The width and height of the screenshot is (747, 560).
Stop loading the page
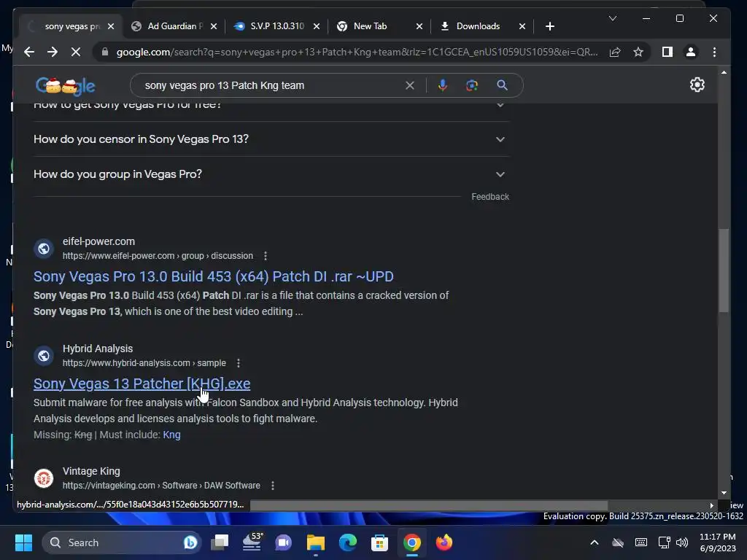76,52
